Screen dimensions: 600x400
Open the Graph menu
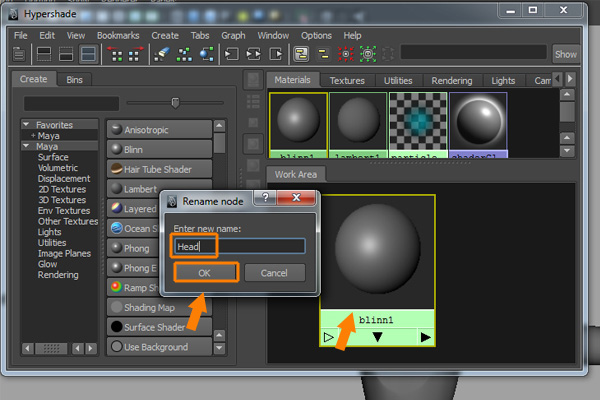[x=233, y=36]
